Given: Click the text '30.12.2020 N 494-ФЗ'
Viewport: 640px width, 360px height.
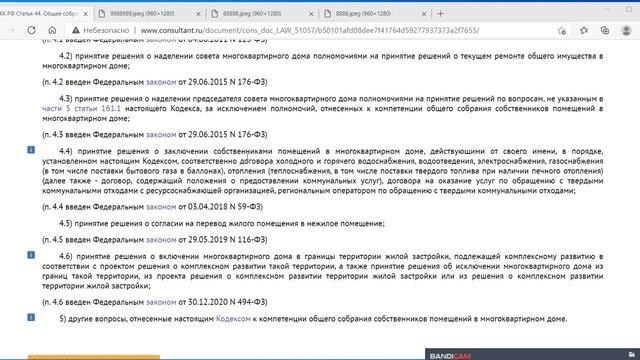Looking at the screenshot, I should click(x=228, y=302).
